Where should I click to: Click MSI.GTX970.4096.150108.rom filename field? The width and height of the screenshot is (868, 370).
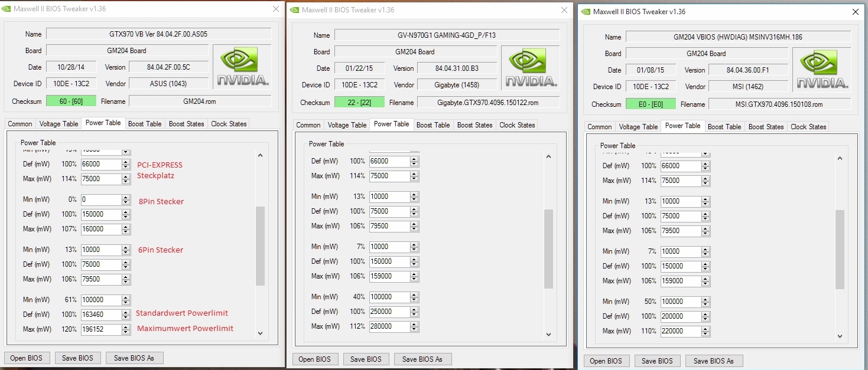[x=779, y=104]
